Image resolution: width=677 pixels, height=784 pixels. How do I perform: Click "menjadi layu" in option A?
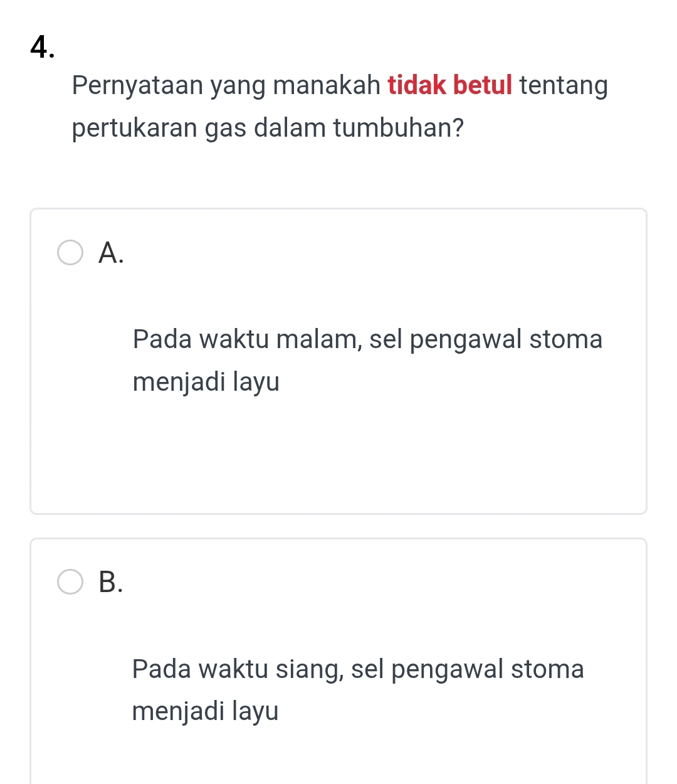pos(206,382)
